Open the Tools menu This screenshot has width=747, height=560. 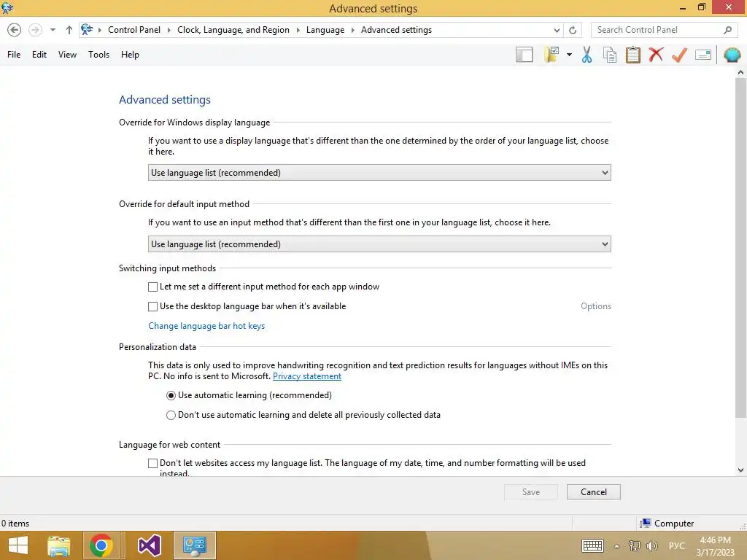point(98,55)
